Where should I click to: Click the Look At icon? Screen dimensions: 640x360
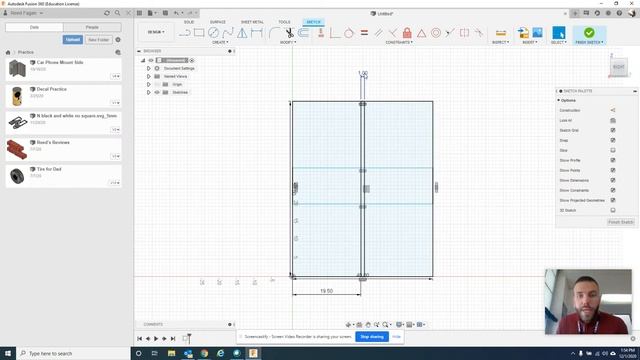pos(613,120)
